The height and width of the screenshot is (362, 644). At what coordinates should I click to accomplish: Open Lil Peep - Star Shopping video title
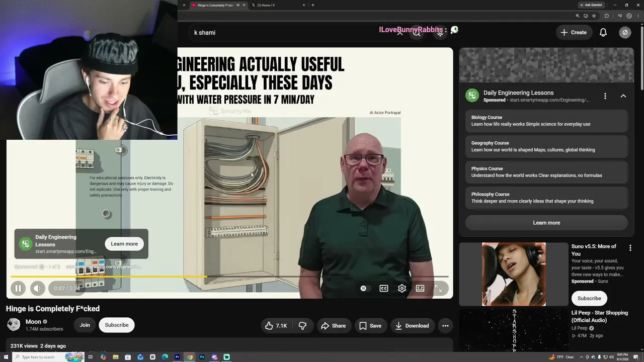tap(600, 316)
